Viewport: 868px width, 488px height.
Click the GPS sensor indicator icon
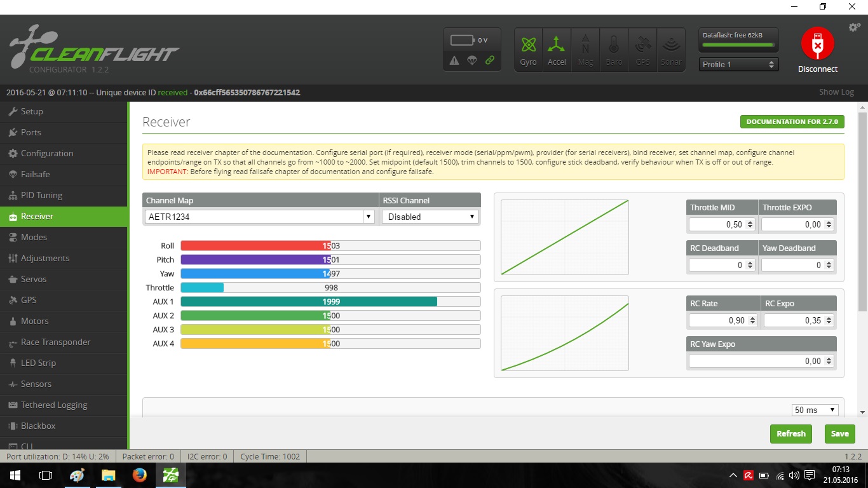pos(642,44)
